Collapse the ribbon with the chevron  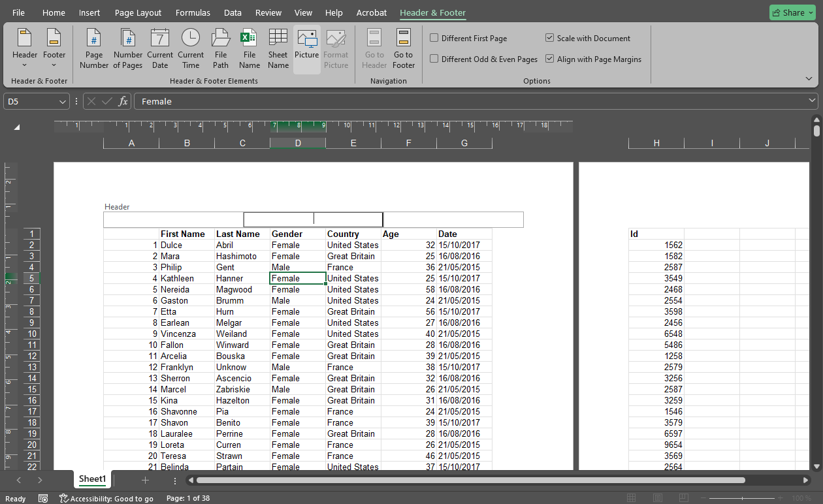(809, 78)
